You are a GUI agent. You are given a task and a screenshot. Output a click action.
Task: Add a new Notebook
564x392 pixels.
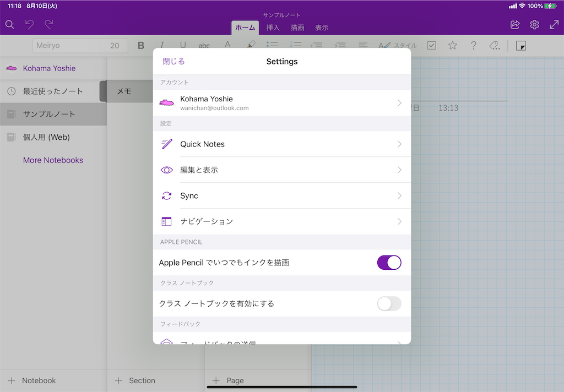[32, 380]
